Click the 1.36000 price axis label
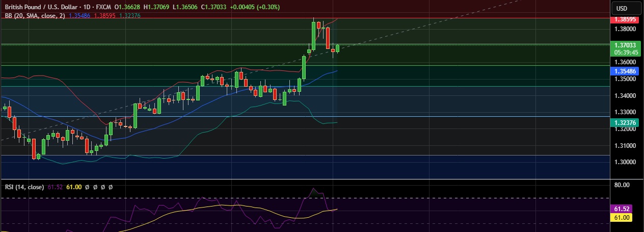Viewport: 644px width, 232px height. coord(625,62)
